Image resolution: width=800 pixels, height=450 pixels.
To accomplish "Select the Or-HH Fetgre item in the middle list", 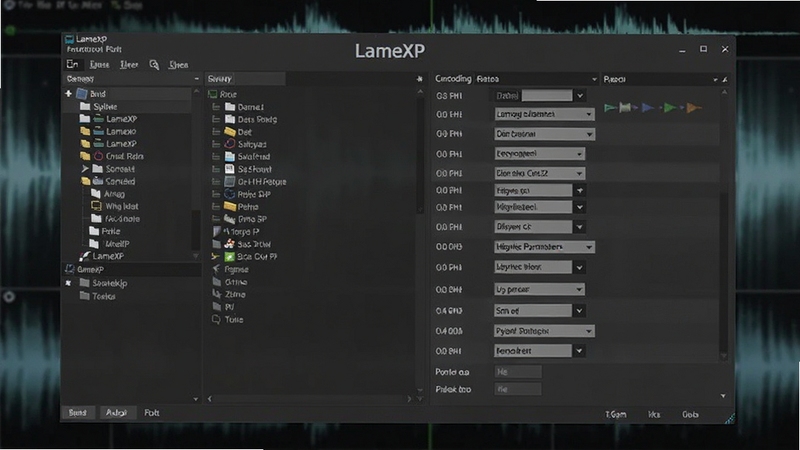I will 256,182.
